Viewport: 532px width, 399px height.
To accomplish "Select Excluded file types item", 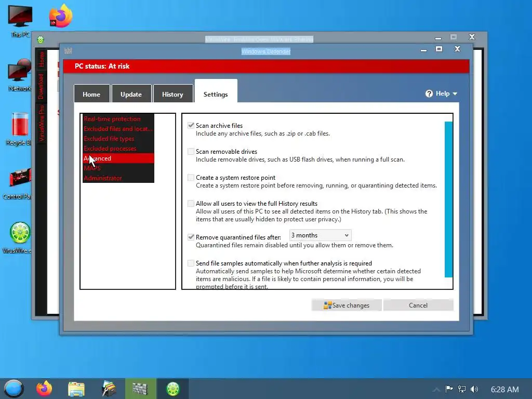I will click(118, 138).
